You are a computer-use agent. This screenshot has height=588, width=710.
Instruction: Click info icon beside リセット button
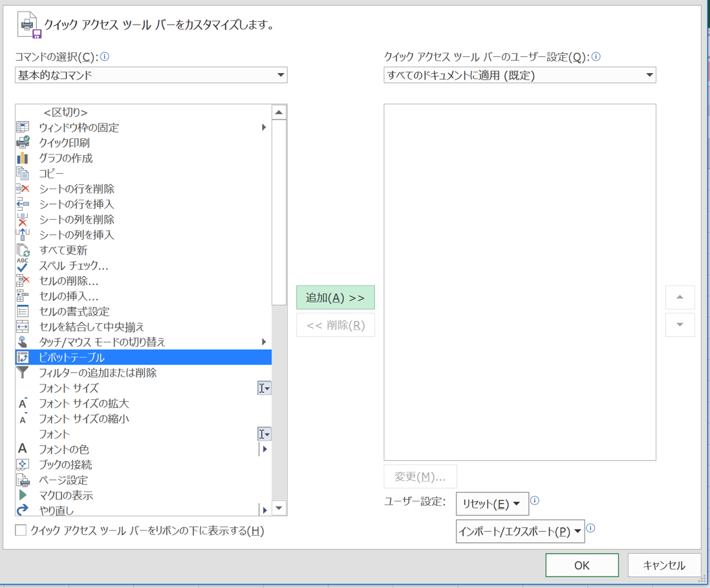[535, 501]
